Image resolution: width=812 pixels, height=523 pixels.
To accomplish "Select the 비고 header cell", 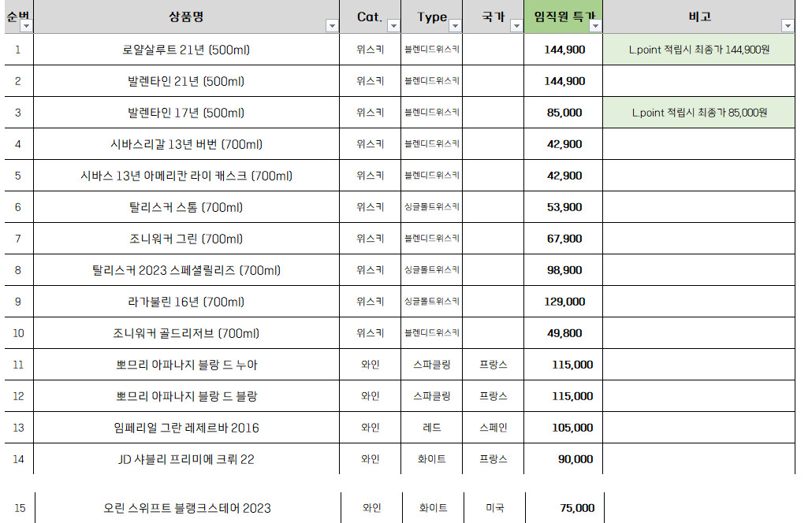I will [x=699, y=17].
